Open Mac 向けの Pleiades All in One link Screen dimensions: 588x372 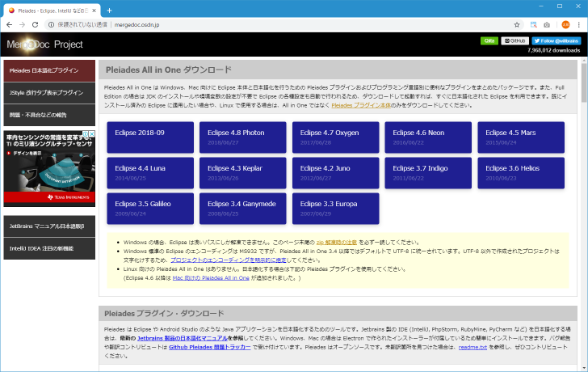(x=211, y=278)
